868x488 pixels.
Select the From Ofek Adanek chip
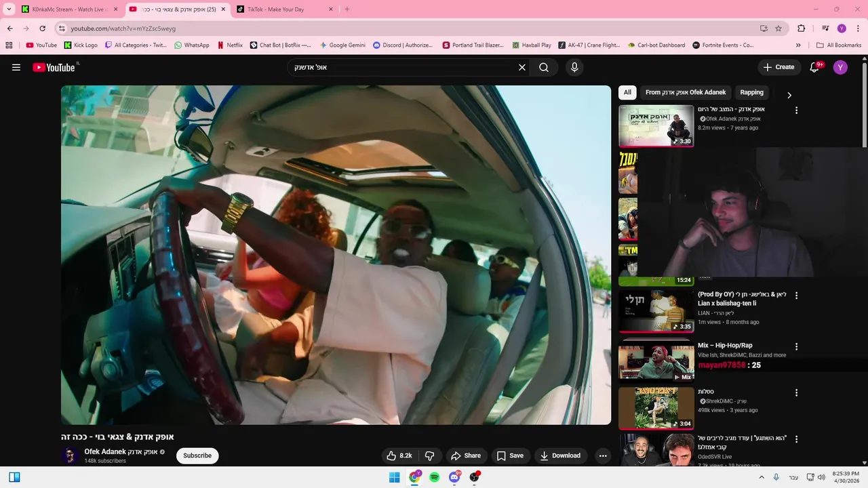pos(686,92)
